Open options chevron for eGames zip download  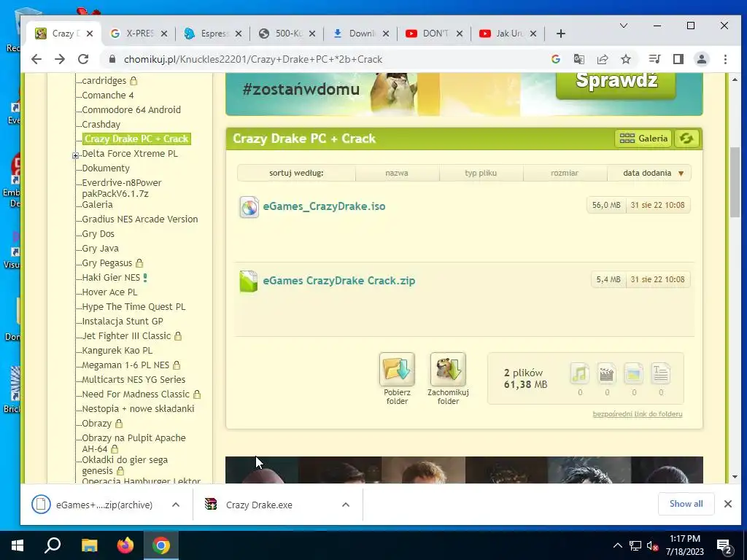coord(176,505)
